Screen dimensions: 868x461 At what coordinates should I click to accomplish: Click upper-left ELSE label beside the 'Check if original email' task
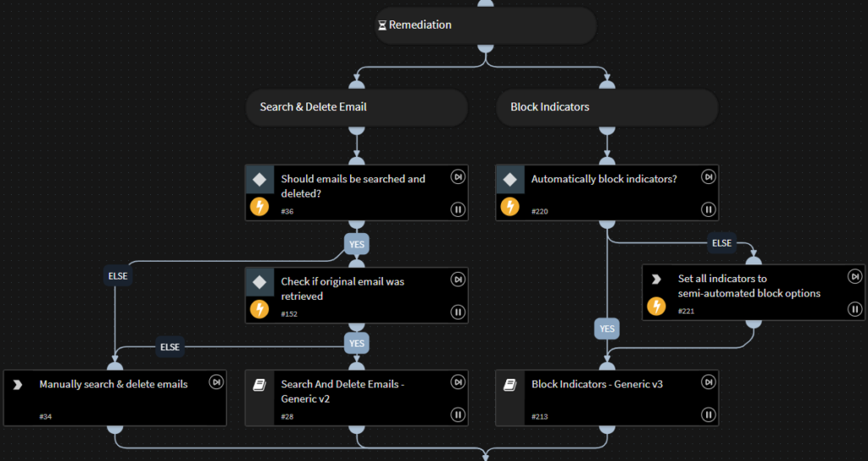[118, 275]
